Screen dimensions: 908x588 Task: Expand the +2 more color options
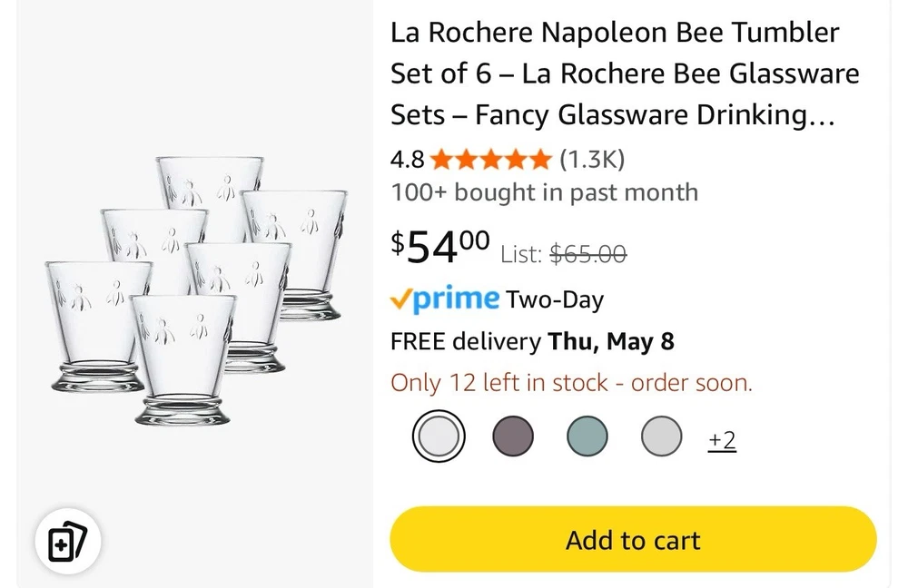pyautogui.click(x=722, y=440)
